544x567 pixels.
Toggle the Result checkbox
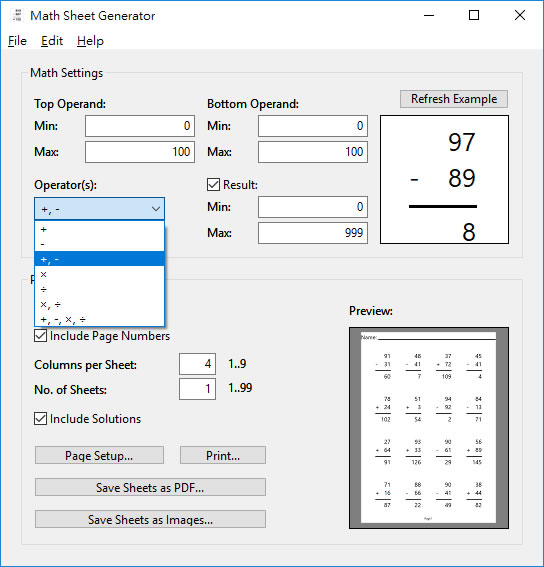[213, 184]
